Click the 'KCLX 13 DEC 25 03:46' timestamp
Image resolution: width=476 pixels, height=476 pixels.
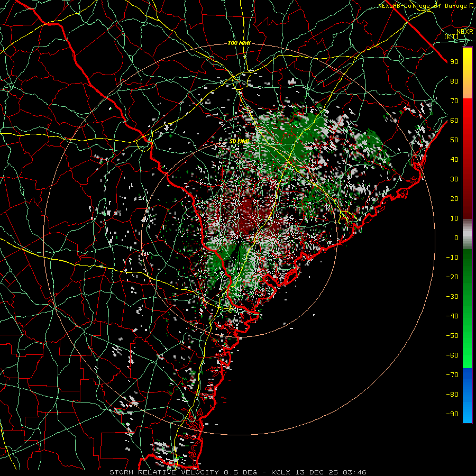click(x=319, y=472)
